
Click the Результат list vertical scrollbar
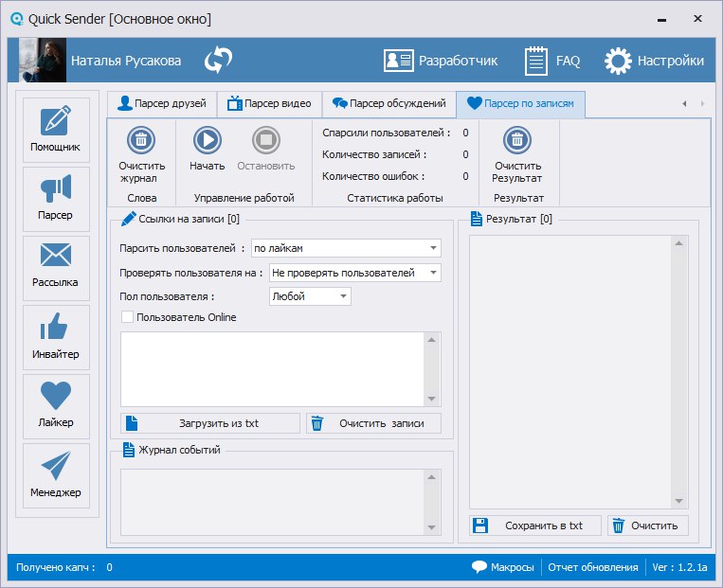(678, 372)
